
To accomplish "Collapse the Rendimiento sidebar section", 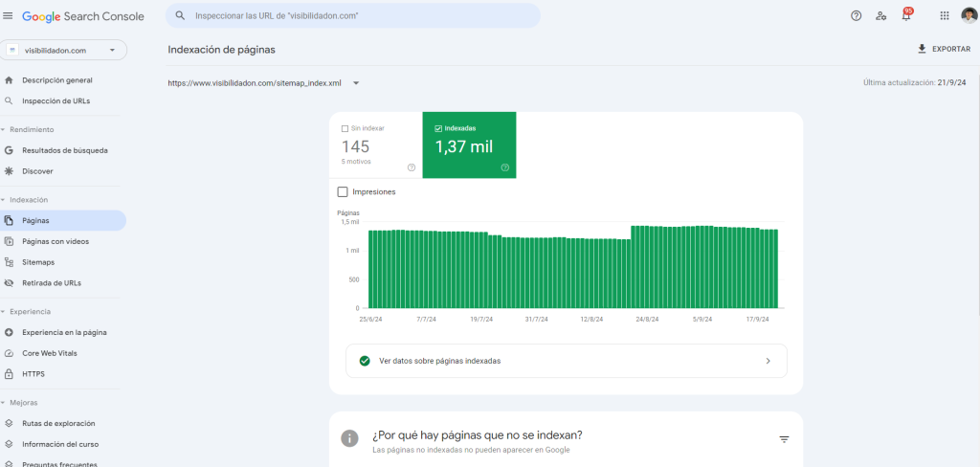I will click(x=4, y=129).
